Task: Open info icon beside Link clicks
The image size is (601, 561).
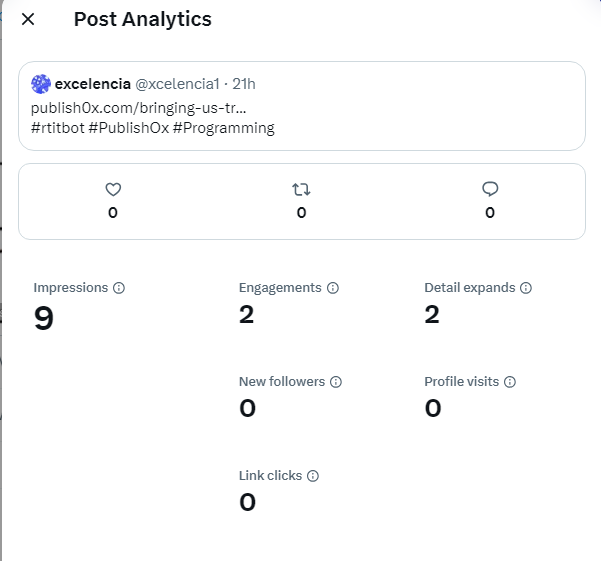Action: click(313, 476)
